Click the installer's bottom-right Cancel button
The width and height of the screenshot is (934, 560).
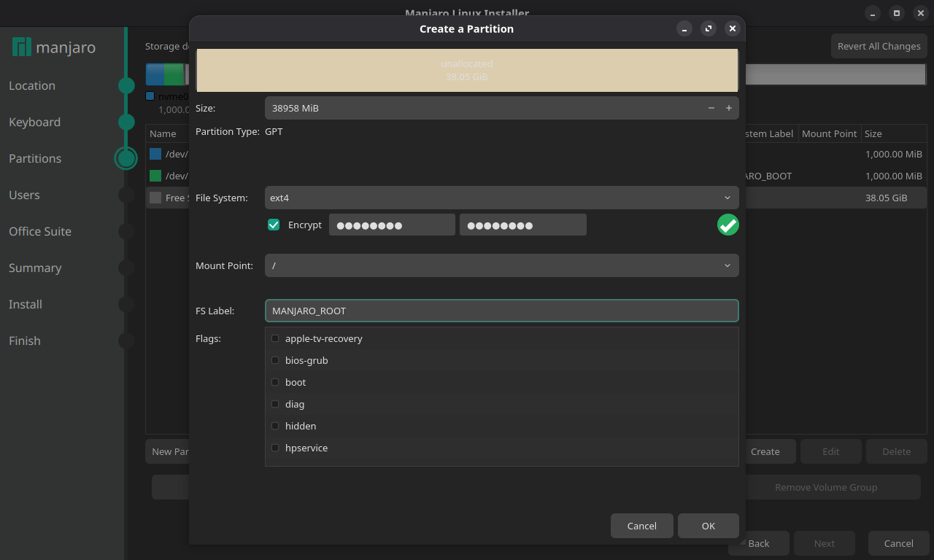(898, 543)
